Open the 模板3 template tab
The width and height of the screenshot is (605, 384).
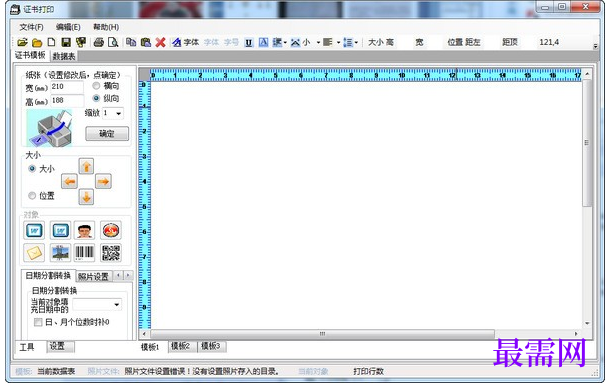[212, 347]
